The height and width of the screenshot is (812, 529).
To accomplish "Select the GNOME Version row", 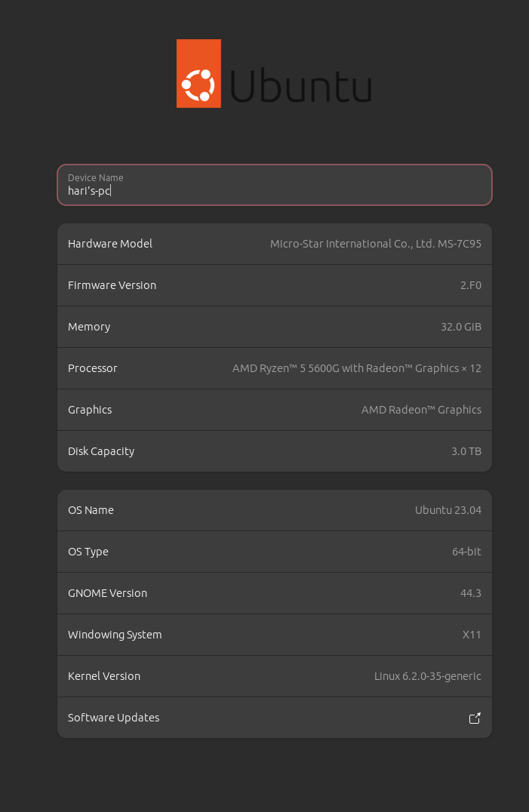I will tap(275, 593).
